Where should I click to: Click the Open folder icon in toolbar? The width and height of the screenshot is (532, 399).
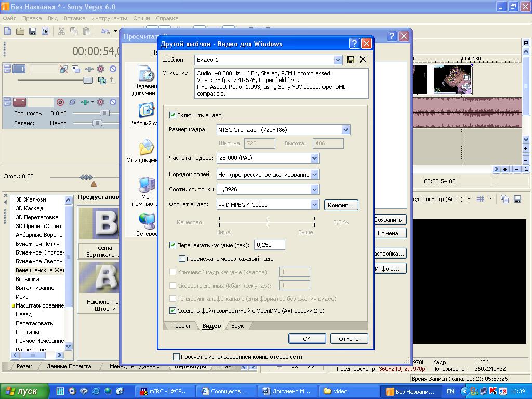click(20, 32)
